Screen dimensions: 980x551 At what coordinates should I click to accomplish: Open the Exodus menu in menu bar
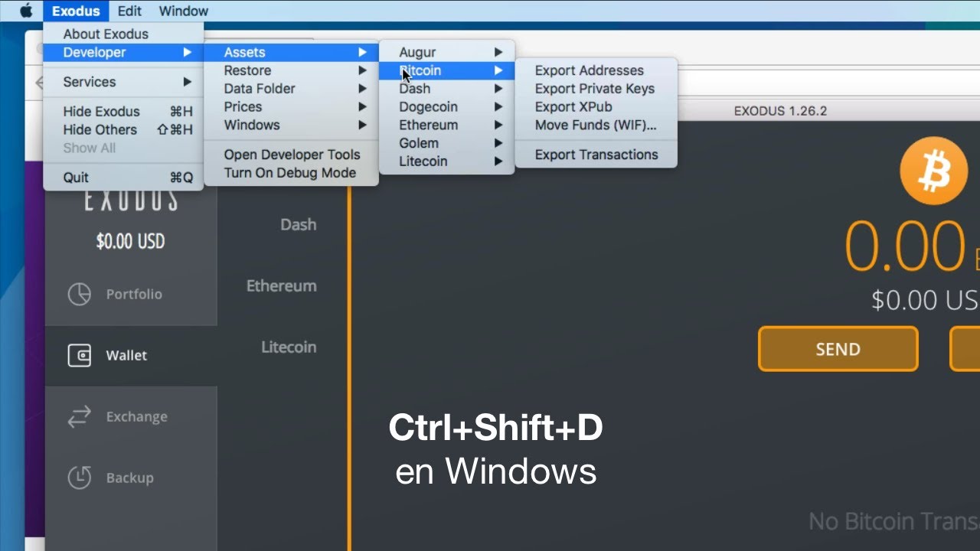coord(76,11)
